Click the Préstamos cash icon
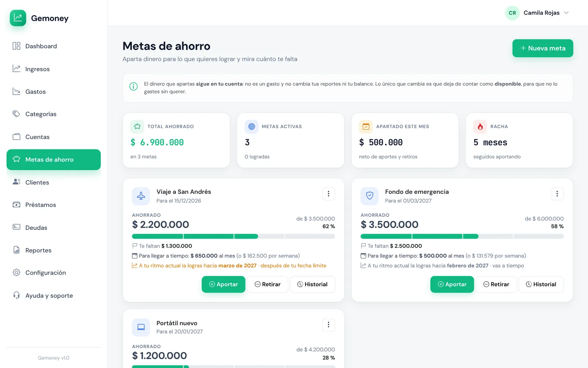The height and width of the screenshot is (368, 588). [17, 205]
